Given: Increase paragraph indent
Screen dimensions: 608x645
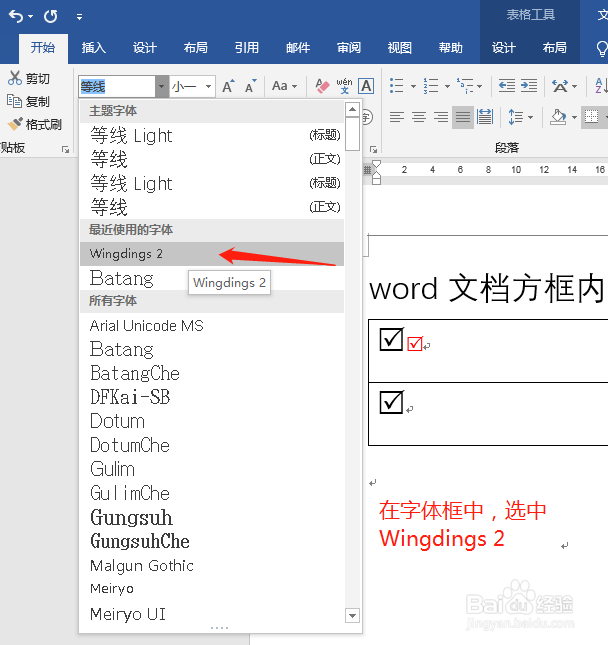Looking at the screenshot, I should 529,86.
